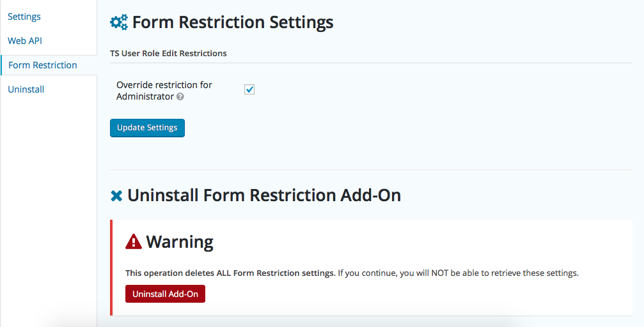644x327 pixels.
Task: Click the red warning triangle icon
Action: tap(134, 241)
